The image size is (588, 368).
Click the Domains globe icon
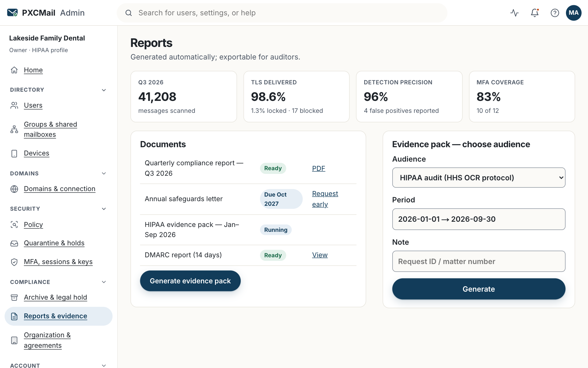coord(14,189)
